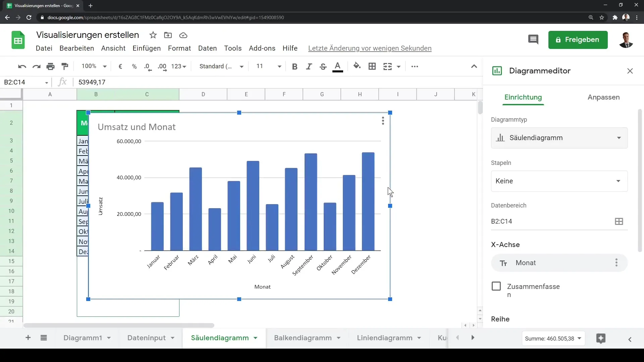The width and height of the screenshot is (644, 362).
Task: Toggle the Zusammenfassen checkbox
Action: coord(496,286)
